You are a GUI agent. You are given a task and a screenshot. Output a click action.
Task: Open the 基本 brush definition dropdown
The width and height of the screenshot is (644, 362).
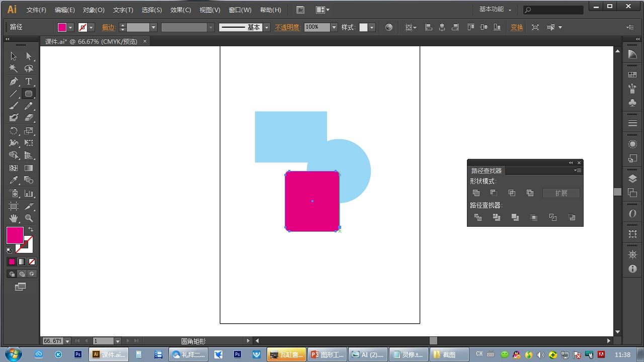[x=267, y=28]
